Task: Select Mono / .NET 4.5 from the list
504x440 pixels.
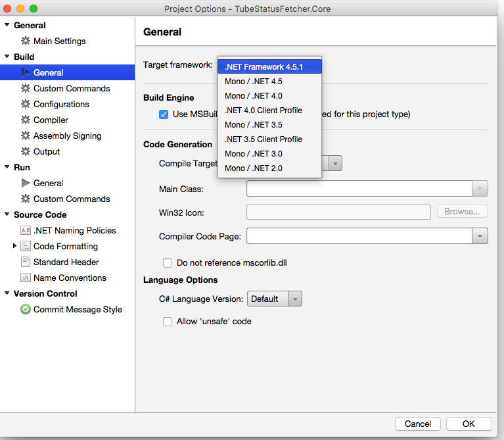Action: coord(254,82)
